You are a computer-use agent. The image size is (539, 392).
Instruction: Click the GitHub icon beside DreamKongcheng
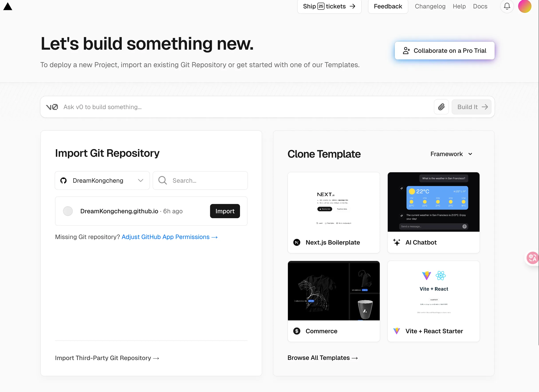63,180
